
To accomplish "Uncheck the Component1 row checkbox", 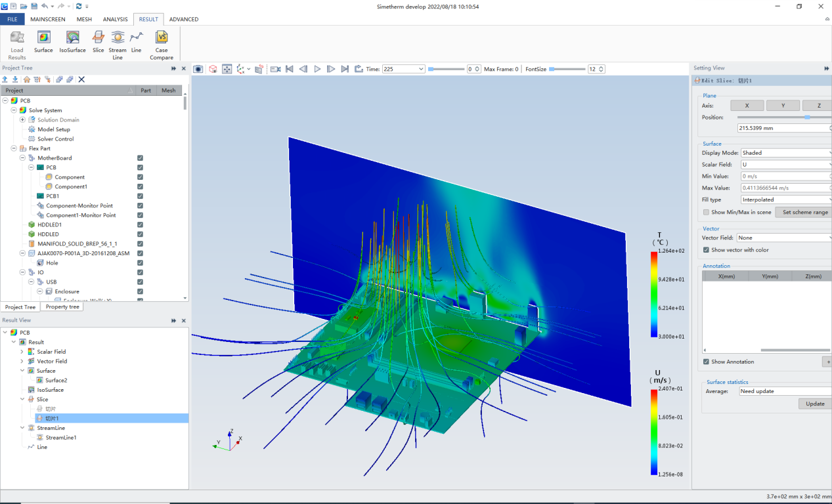I will point(140,186).
